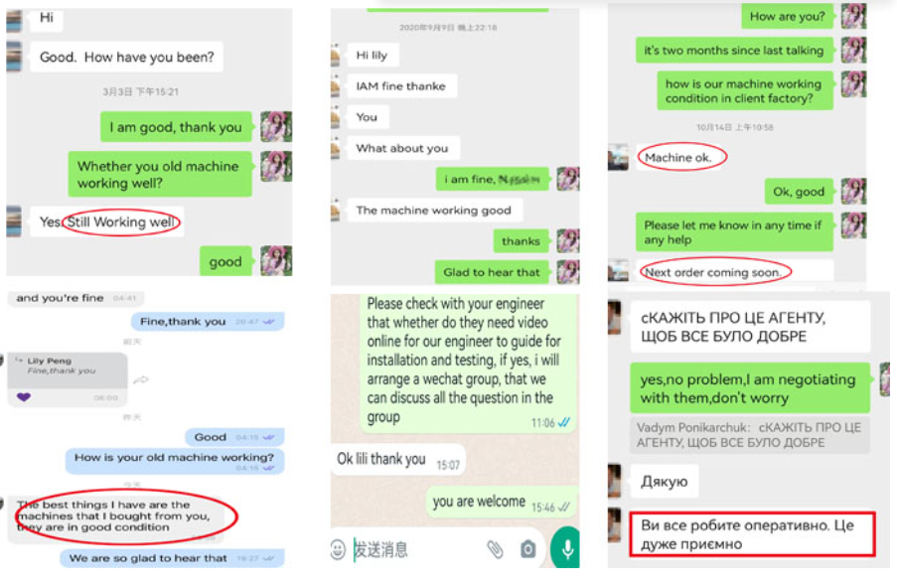Click the 'How is your old machine working?' bubble
The width and height of the screenshot is (897, 588).
point(175,461)
